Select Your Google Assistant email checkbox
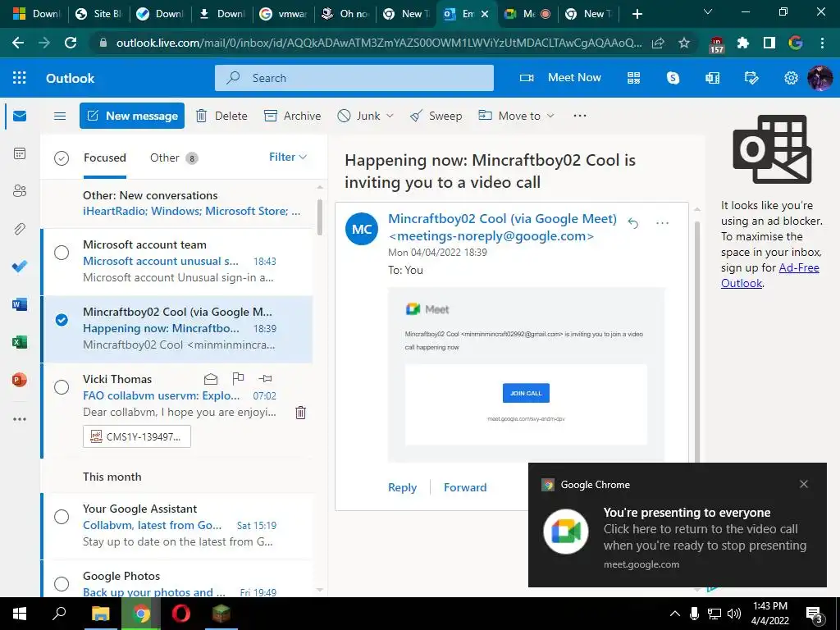 click(62, 517)
